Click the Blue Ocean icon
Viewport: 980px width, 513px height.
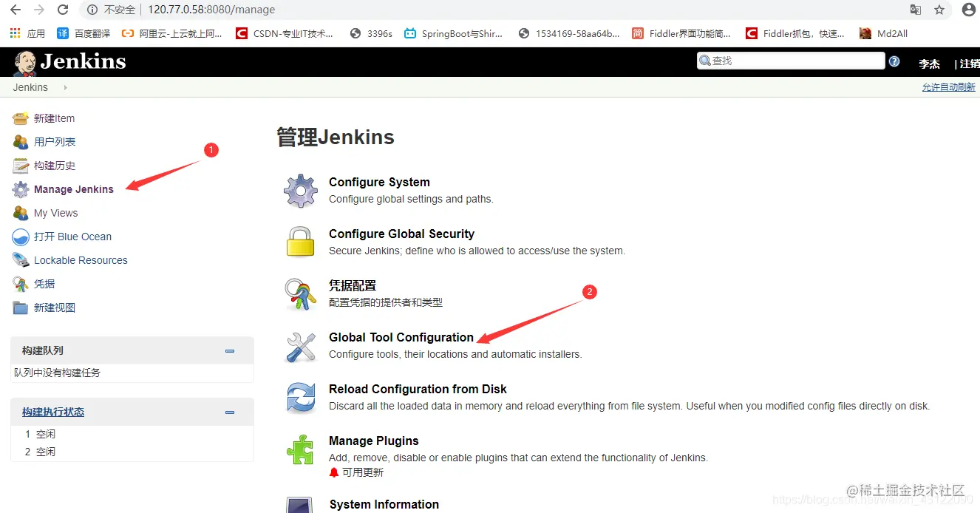pos(21,237)
